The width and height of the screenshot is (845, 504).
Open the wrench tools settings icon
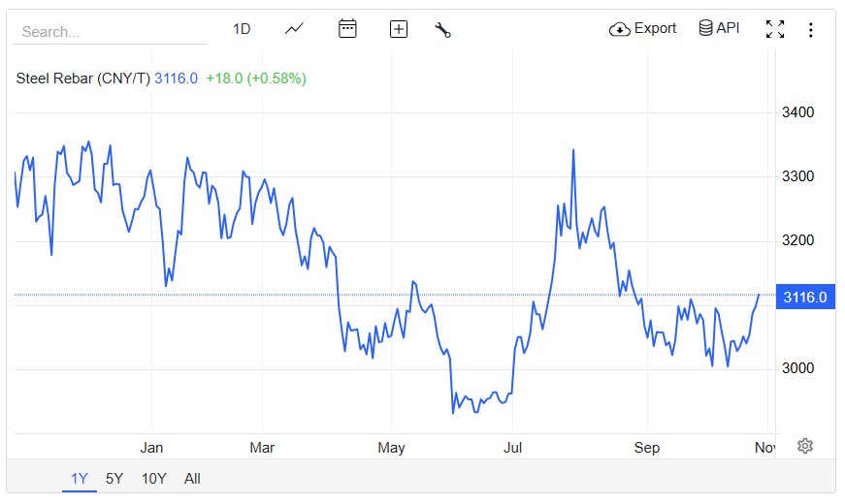pyautogui.click(x=443, y=29)
